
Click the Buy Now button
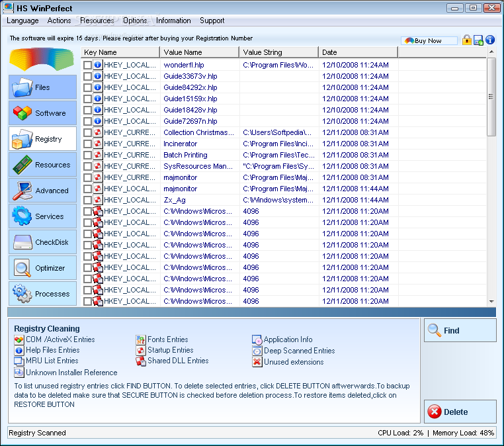(x=429, y=40)
